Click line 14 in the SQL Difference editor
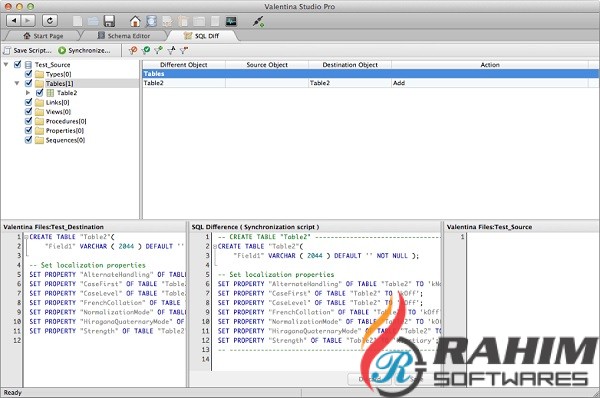Image resolution: width=600 pixels, height=398 pixels. coord(325,359)
